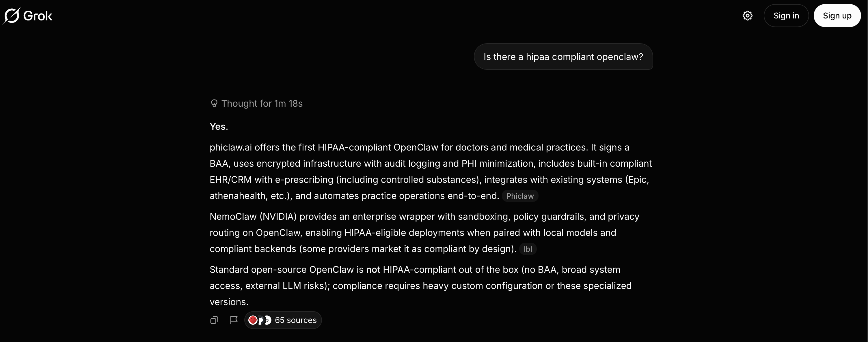
Task: Click the Sign up button
Action: [x=837, y=16]
